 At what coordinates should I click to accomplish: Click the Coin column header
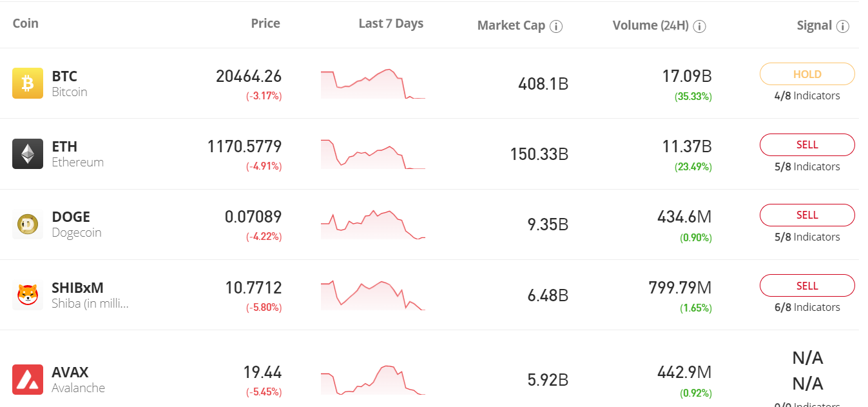click(25, 23)
